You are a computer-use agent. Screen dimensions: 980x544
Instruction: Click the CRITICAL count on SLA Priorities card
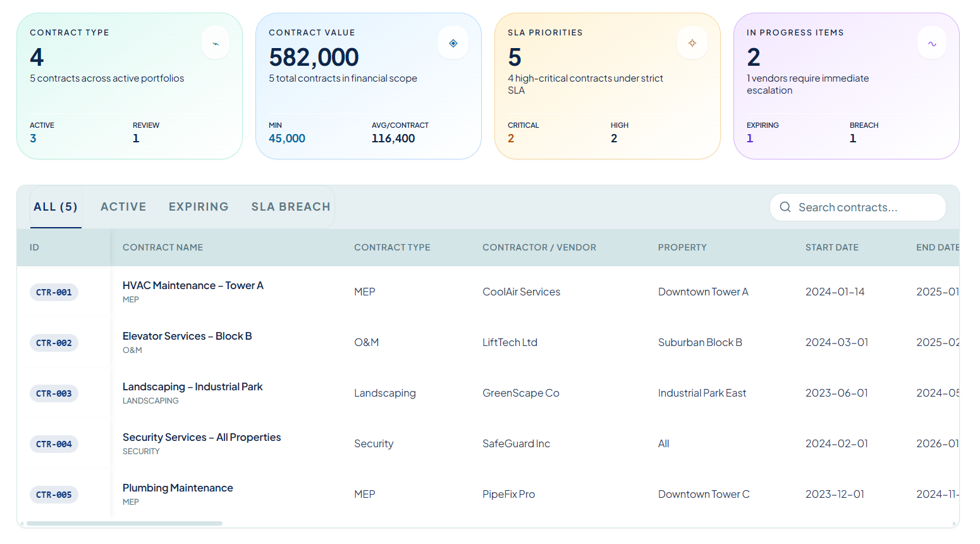(511, 139)
